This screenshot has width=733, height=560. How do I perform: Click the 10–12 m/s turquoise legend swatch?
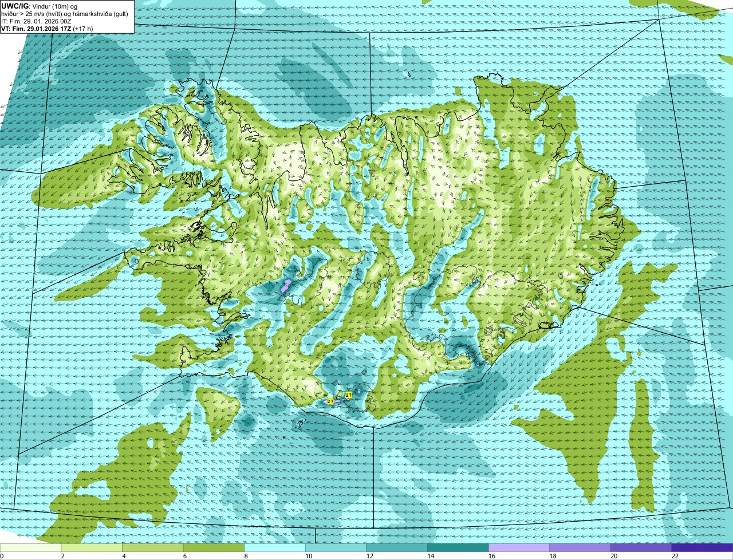tap(336, 548)
